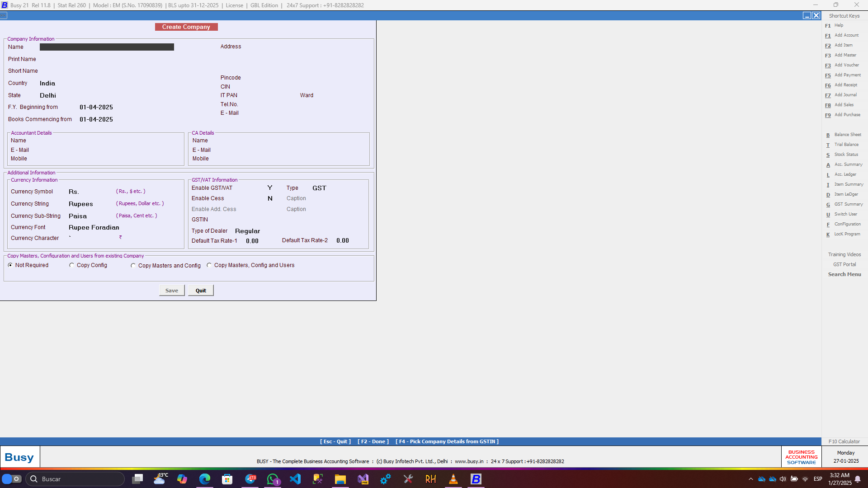Open Add Item shortcut
The image size is (868, 488).
click(839, 45)
